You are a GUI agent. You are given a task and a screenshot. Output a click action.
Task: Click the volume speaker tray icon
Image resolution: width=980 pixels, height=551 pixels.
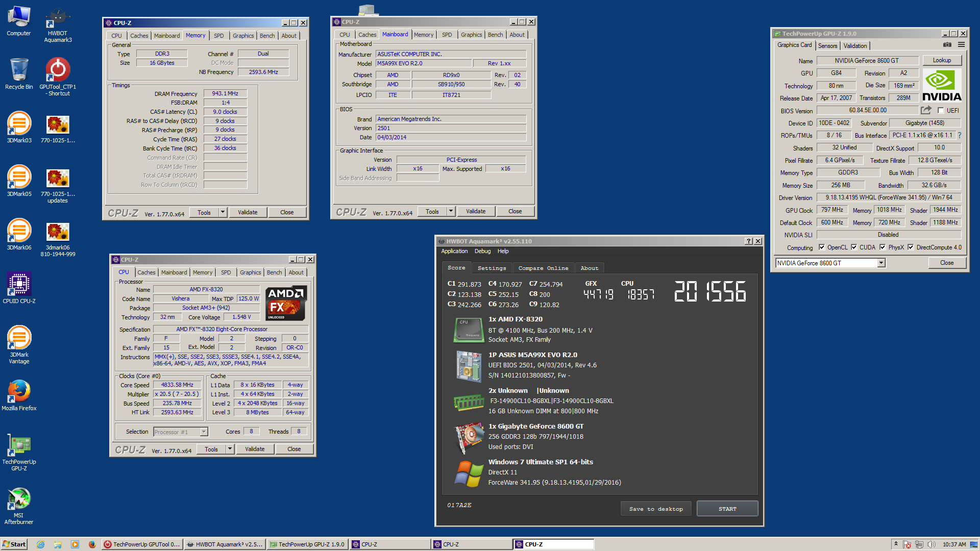click(931, 544)
